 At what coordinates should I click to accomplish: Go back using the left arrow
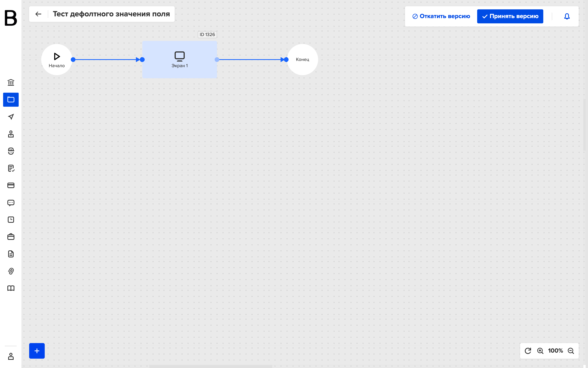[x=38, y=14]
